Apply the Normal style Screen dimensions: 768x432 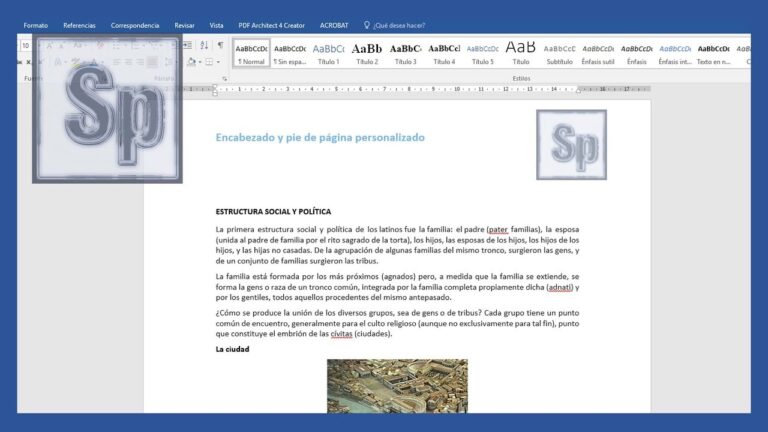click(251, 53)
